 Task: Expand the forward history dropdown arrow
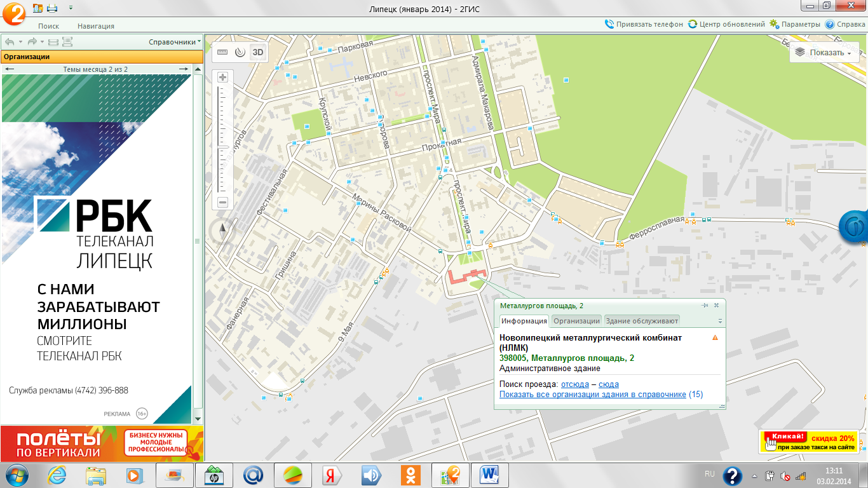tap(42, 42)
